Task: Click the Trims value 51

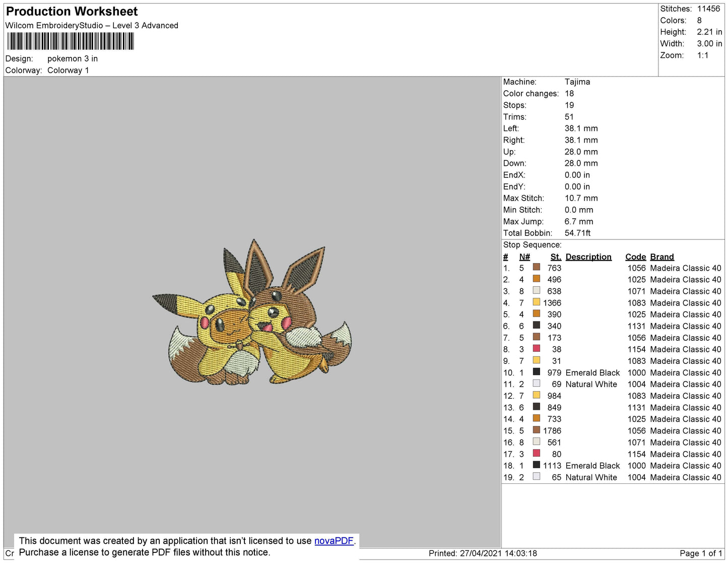Action: [x=569, y=117]
